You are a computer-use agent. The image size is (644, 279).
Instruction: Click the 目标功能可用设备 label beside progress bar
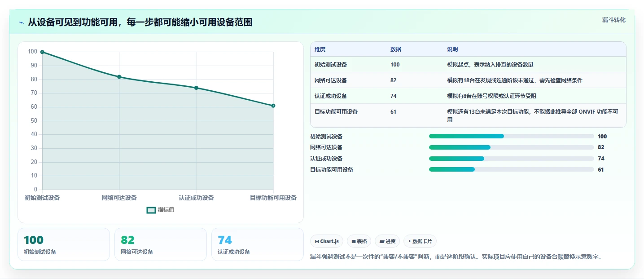click(332, 169)
